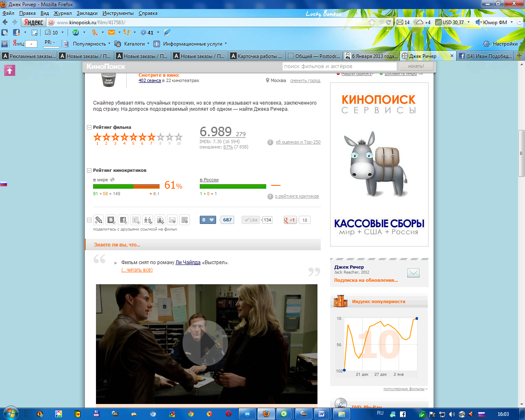Viewport: 525px width, 420px height.
Task: Share film link to Twitter icon
Action: tap(135, 220)
